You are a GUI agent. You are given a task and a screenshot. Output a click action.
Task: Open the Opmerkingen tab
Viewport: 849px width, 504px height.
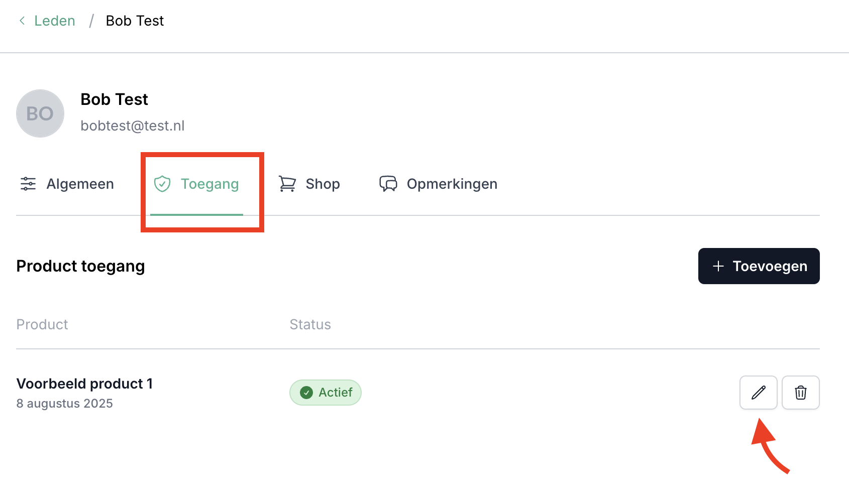(452, 184)
